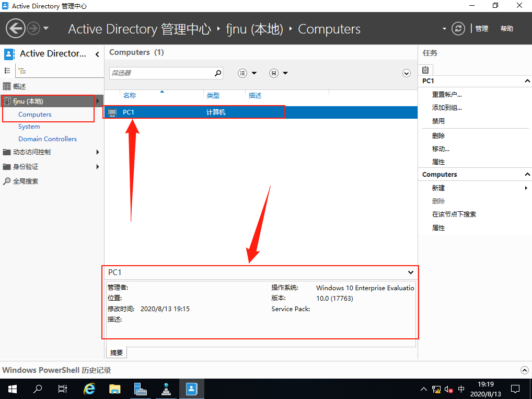Click the network status tray icon

(x=436, y=390)
